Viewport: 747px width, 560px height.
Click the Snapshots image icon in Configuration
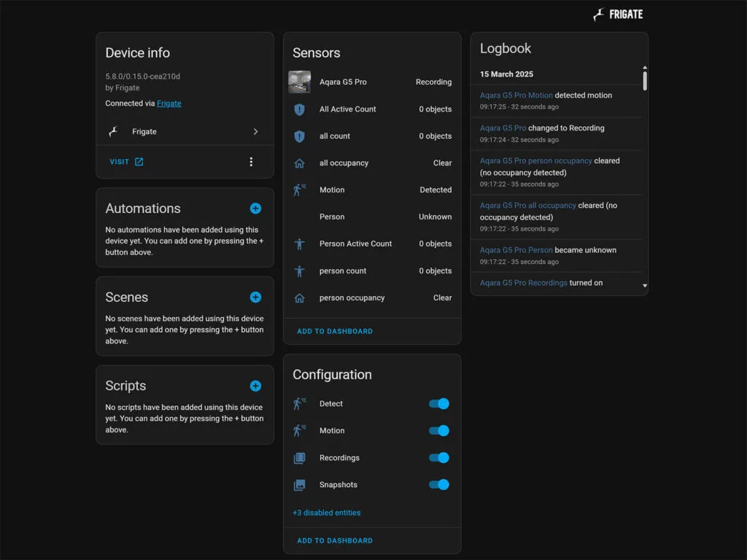pos(299,485)
